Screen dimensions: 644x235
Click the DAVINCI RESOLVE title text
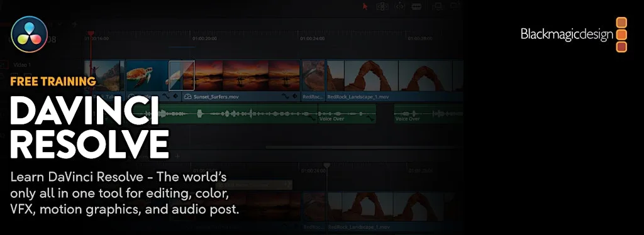(89, 128)
